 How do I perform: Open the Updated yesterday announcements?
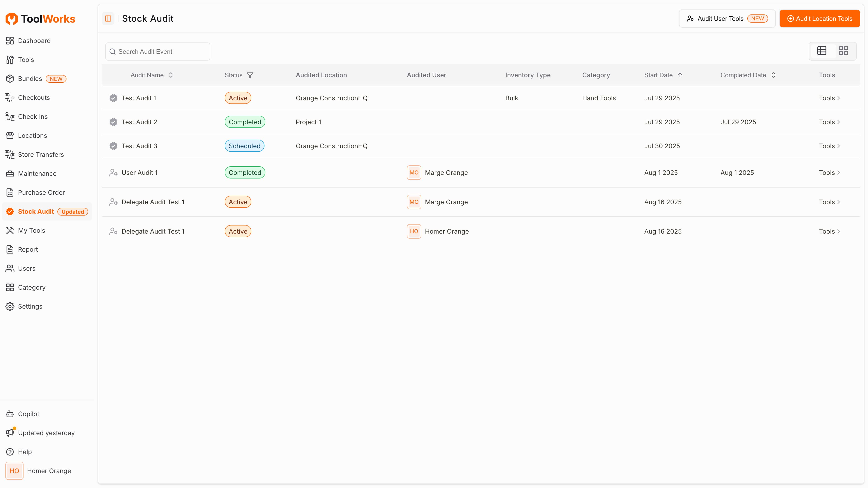click(46, 433)
